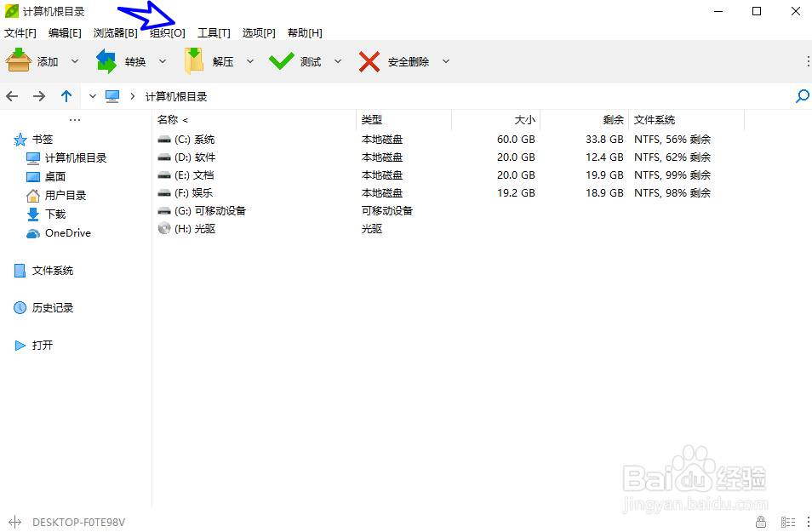The height and width of the screenshot is (532, 812).
Task: Click the lock icon in the status bar
Action: (760, 522)
